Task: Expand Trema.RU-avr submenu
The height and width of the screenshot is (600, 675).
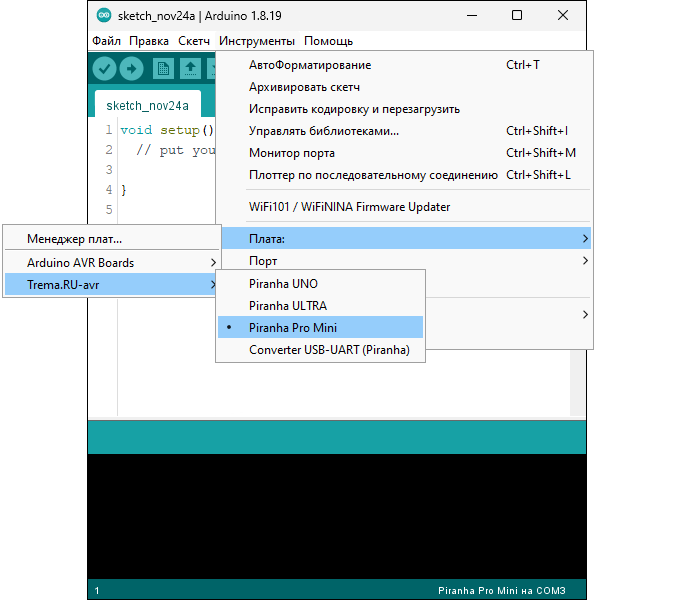Action: 112,285
